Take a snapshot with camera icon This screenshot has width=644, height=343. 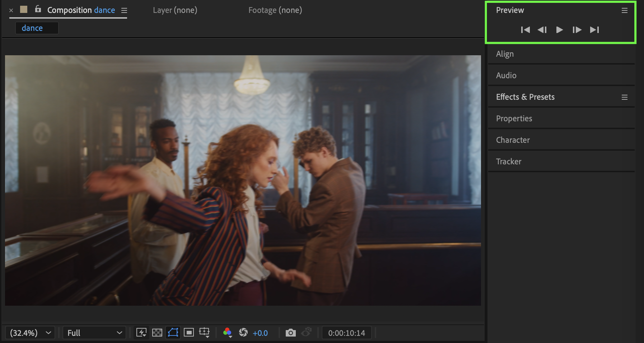coord(290,333)
